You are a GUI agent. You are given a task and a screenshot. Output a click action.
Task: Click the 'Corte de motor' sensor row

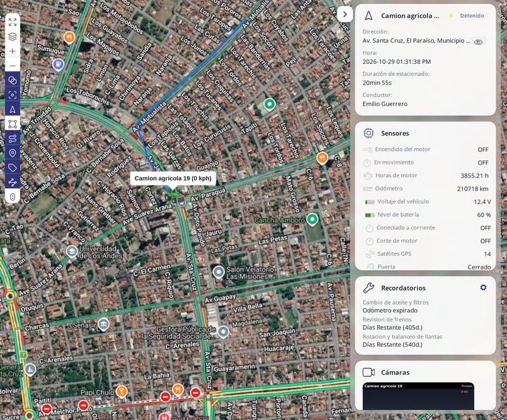pos(426,241)
